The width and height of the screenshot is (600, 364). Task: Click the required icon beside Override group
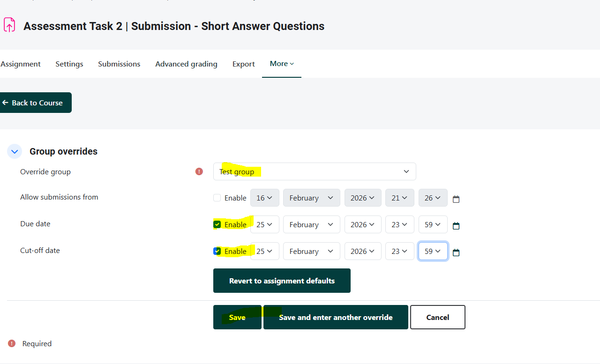[199, 171]
